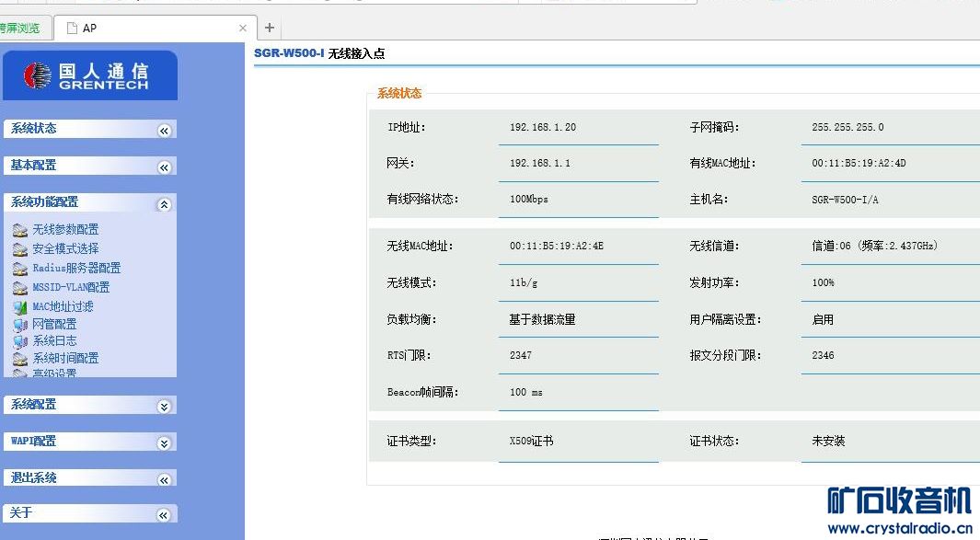Click the hostname value SGR-W500-I/A
The width and height of the screenshot is (980, 540).
point(845,200)
